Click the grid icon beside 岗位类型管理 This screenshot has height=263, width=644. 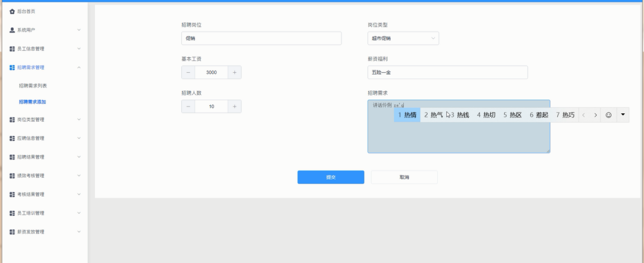point(13,120)
